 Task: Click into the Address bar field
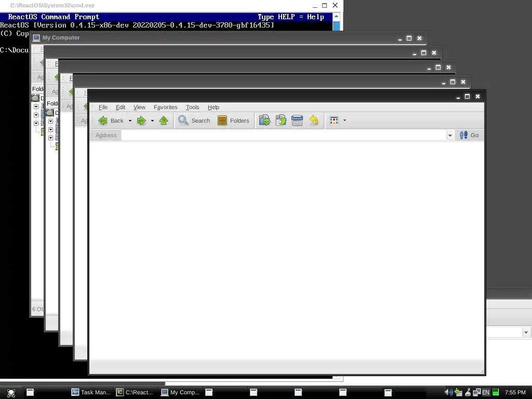pyautogui.click(x=284, y=136)
